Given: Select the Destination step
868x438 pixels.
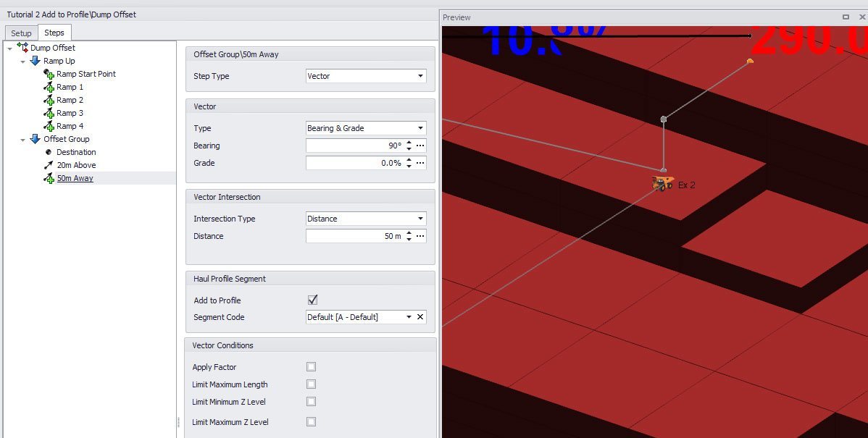Looking at the screenshot, I should point(76,152).
